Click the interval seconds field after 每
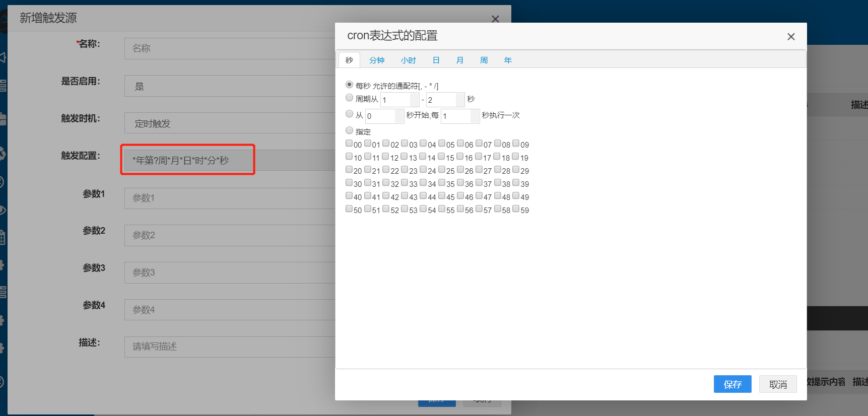Viewport: 868px width, 416px height. point(460,116)
